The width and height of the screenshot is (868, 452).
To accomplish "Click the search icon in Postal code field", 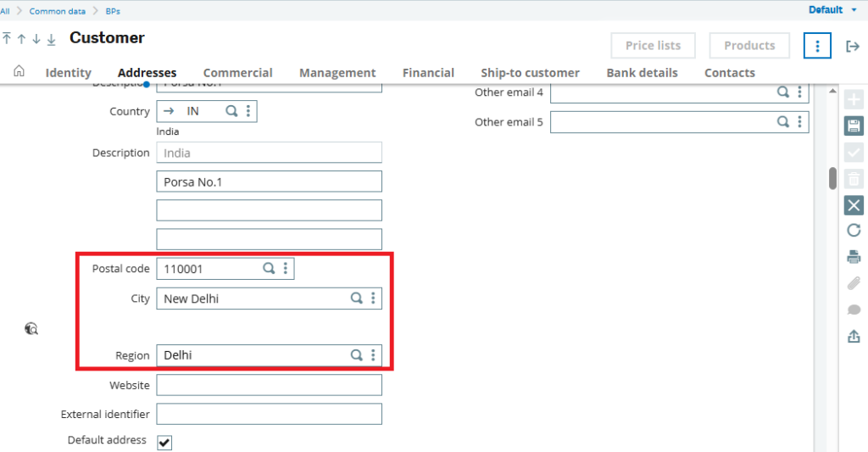I will click(x=269, y=269).
